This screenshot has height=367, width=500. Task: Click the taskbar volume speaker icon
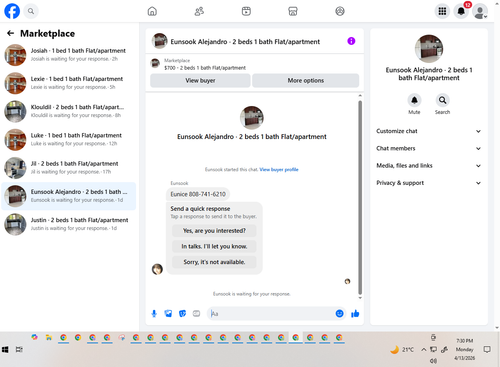pos(433,361)
